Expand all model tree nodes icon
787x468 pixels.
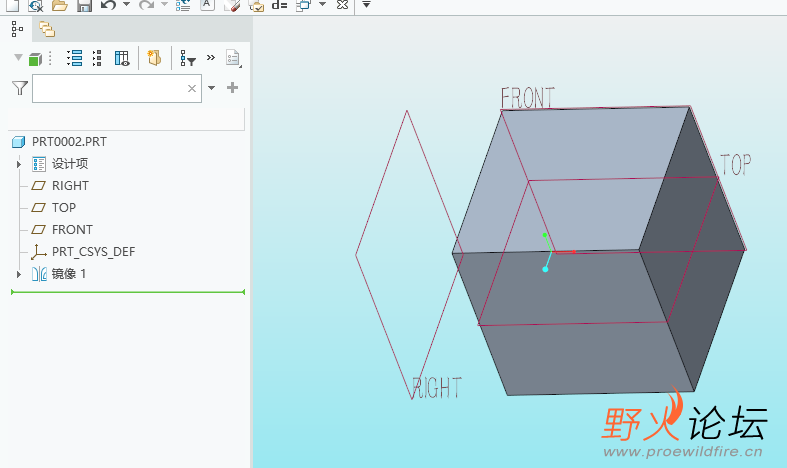[74, 59]
